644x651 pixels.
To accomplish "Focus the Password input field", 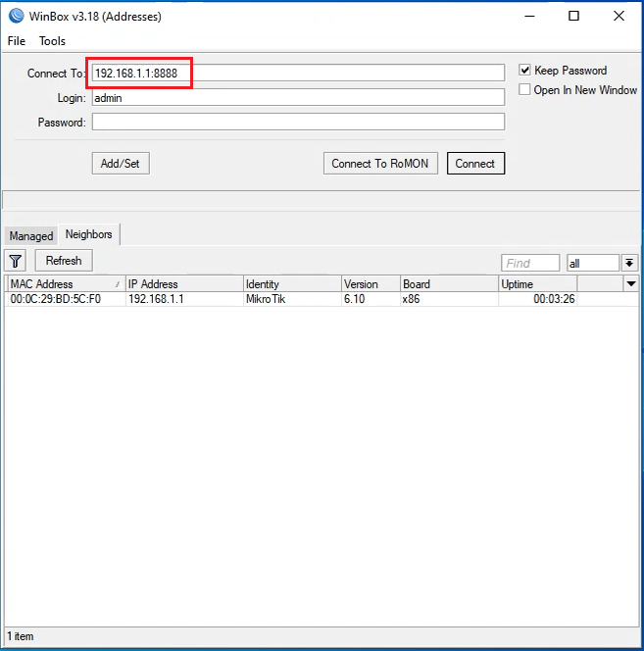I will [x=298, y=122].
